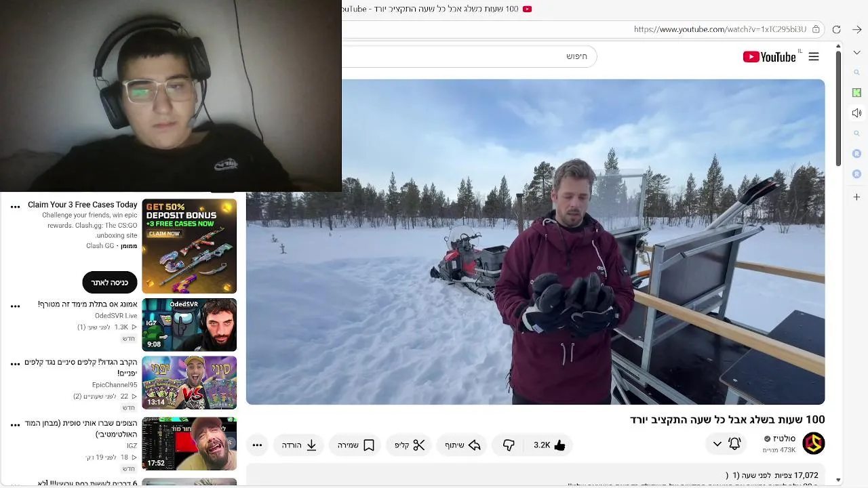868x488 pixels.
Task: Open the sidebar speaker sound panel
Action: click(x=856, y=113)
